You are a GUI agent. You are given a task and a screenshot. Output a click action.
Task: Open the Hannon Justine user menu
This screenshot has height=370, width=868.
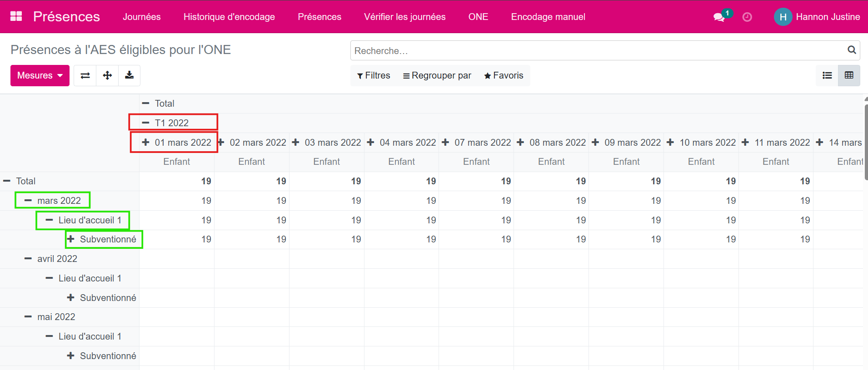tap(817, 17)
